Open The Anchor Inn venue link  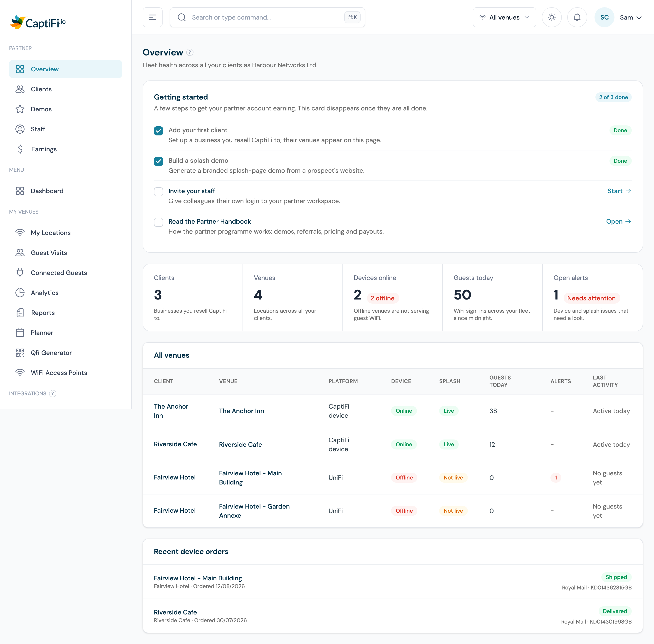241,411
